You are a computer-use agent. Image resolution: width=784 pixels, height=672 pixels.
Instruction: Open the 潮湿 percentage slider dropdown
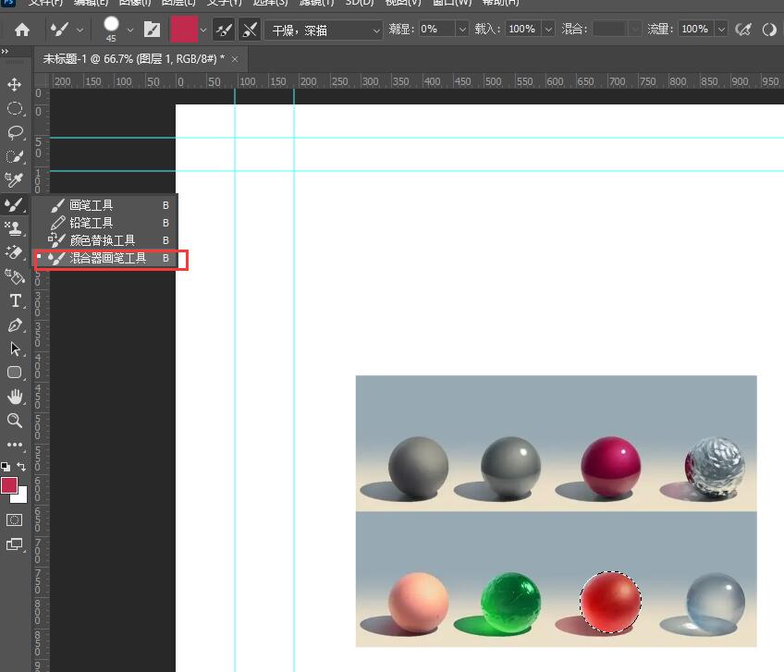pos(462,30)
